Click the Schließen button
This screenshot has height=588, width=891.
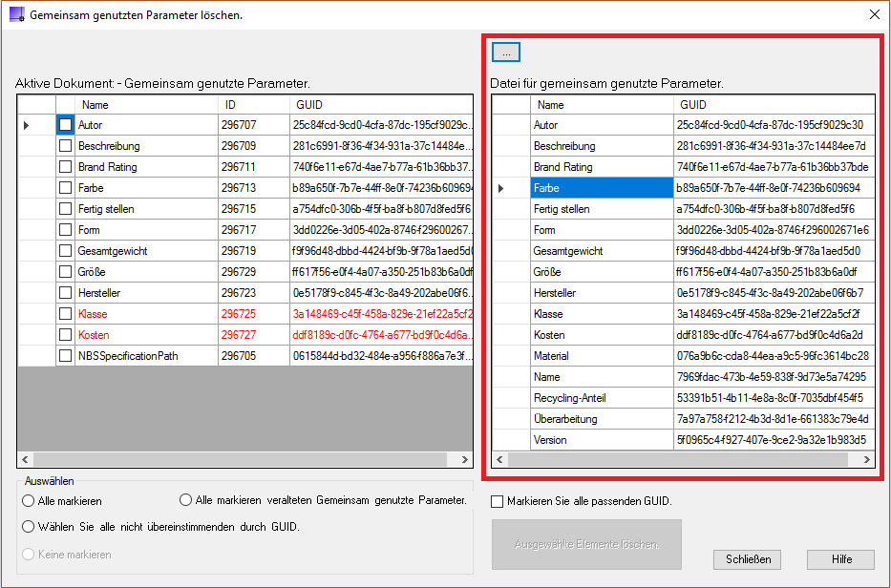(747, 559)
